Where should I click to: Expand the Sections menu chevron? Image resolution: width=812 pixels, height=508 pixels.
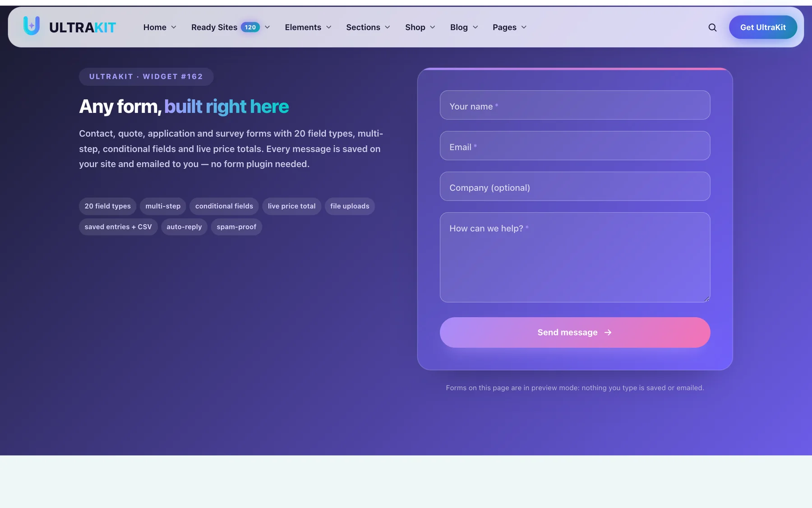click(388, 28)
